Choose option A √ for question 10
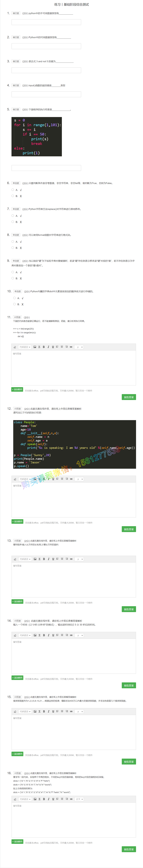143x868 pixels. pos(15,298)
